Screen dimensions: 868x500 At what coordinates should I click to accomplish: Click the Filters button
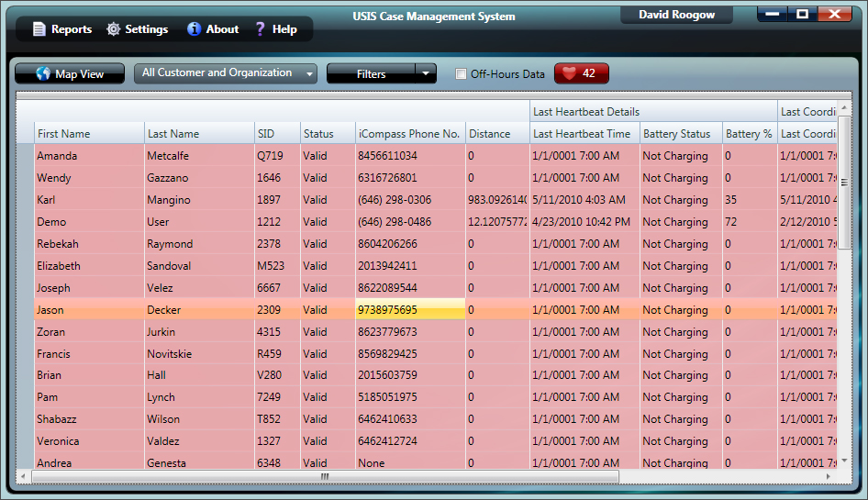[371, 74]
